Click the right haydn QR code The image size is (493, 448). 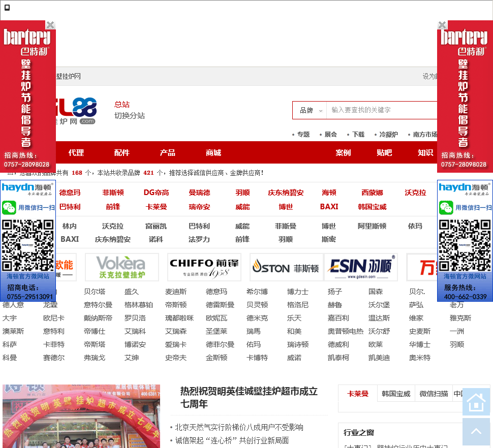(x=465, y=245)
